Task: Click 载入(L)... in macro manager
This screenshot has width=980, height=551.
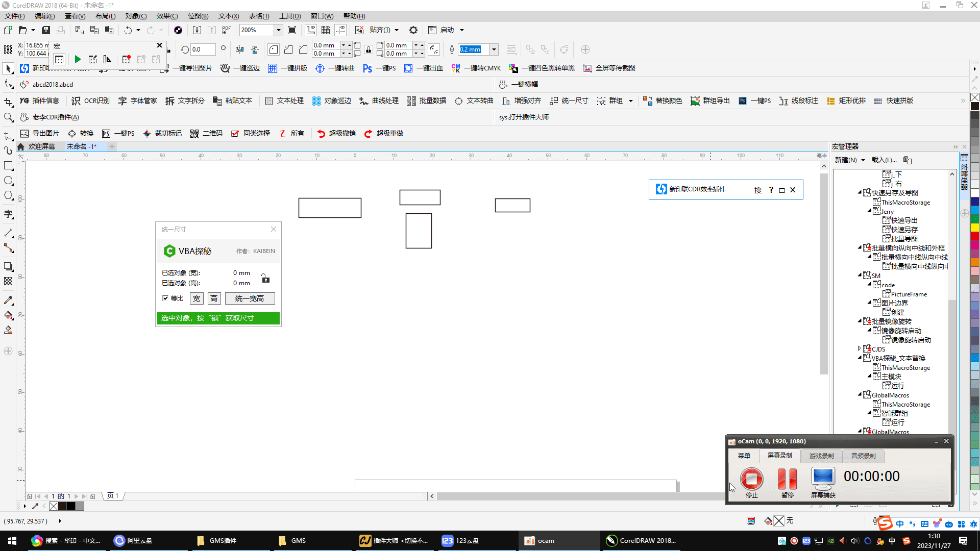Action: (x=884, y=160)
